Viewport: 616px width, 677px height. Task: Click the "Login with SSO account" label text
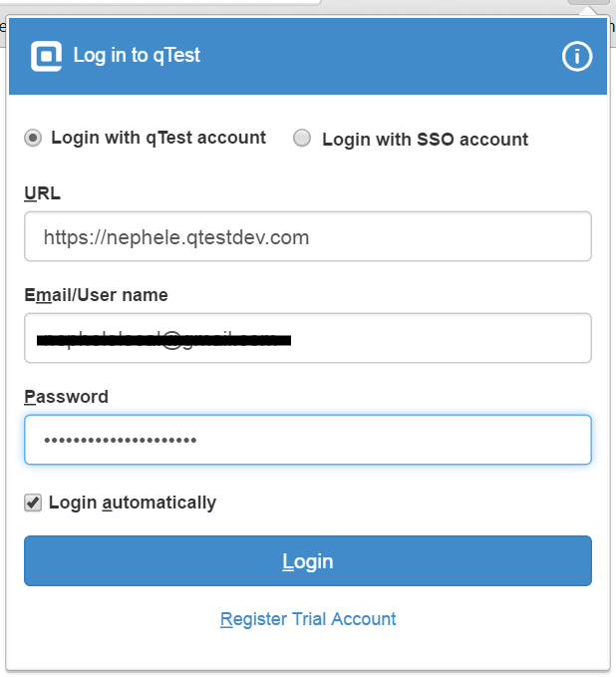(426, 140)
